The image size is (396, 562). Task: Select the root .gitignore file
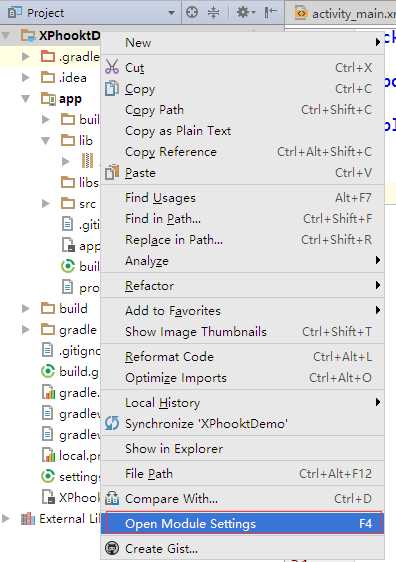coord(71,351)
